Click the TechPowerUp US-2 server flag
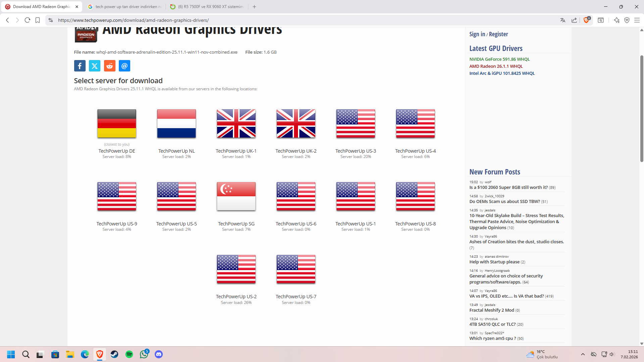The width and height of the screenshot is (644, 362). click(x=236, y=269)
